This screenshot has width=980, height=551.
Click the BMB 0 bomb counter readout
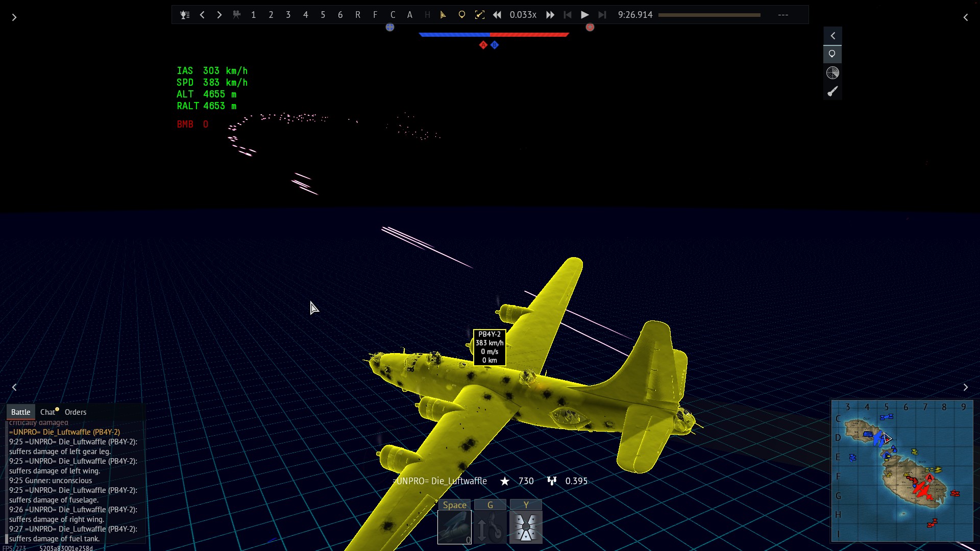point(192,124)
